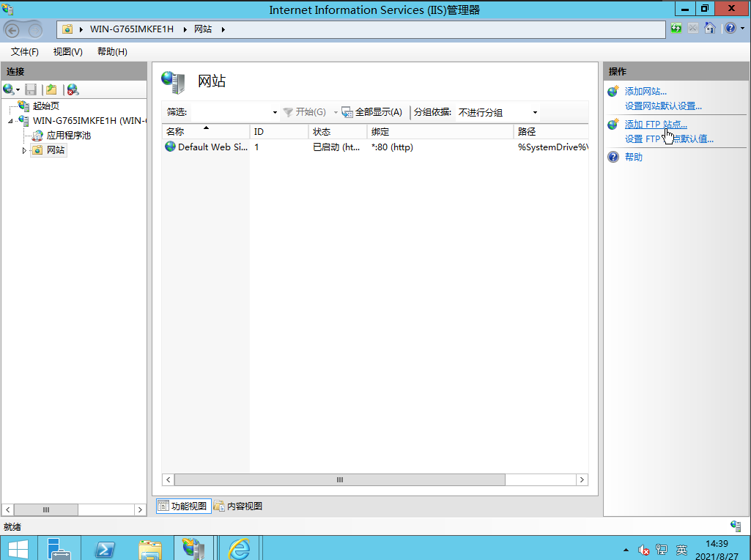The image size is (751, 560).
Task: Click the muted volume tray icon
Action: tap(644, 550)
